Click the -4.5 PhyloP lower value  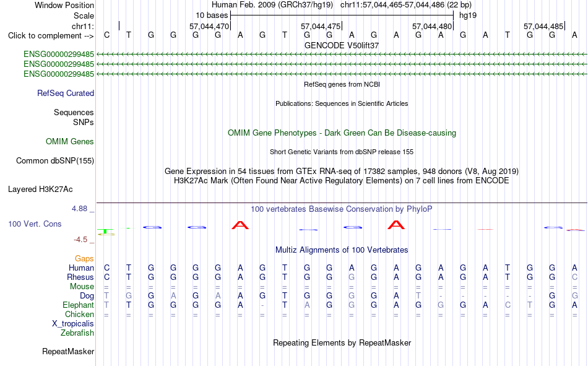80,240
